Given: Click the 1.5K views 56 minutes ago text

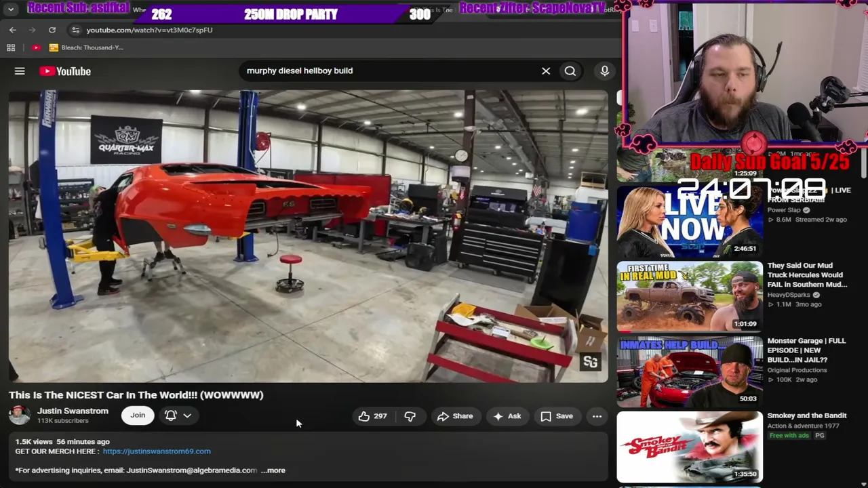Looking at the screenshot, I should click(x=62, y=442).
